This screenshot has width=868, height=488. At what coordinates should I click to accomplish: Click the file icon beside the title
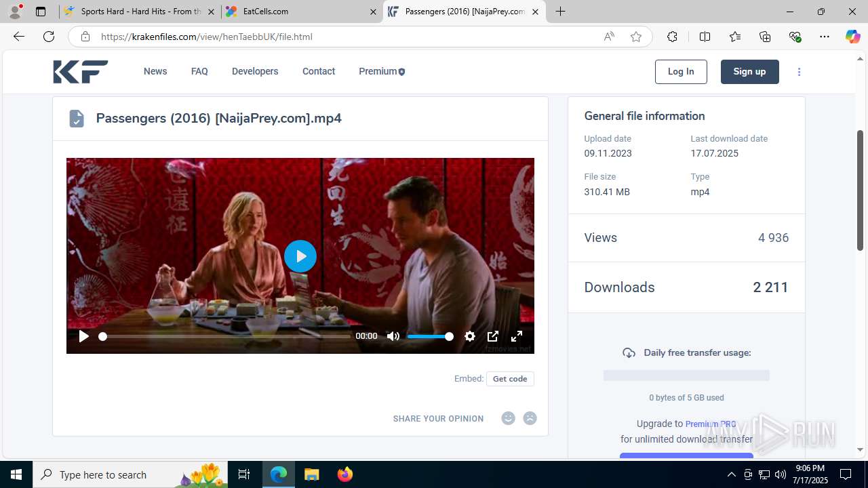click(77, 119)
